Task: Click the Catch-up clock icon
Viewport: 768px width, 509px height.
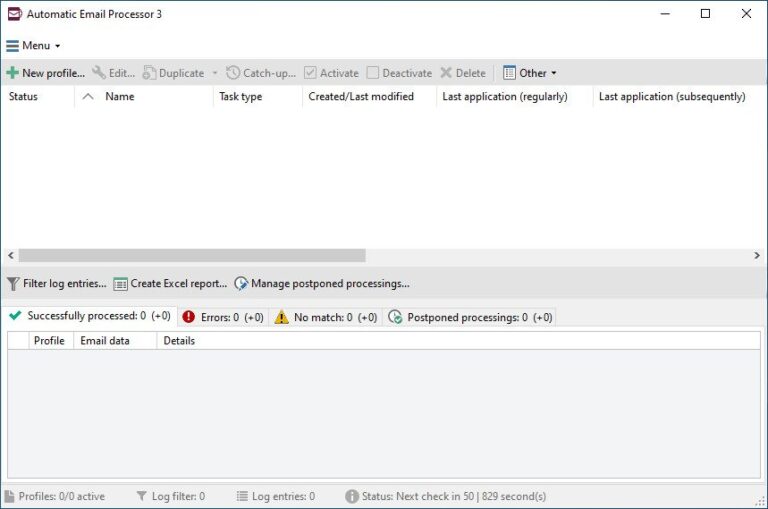Action: [233, 73]
